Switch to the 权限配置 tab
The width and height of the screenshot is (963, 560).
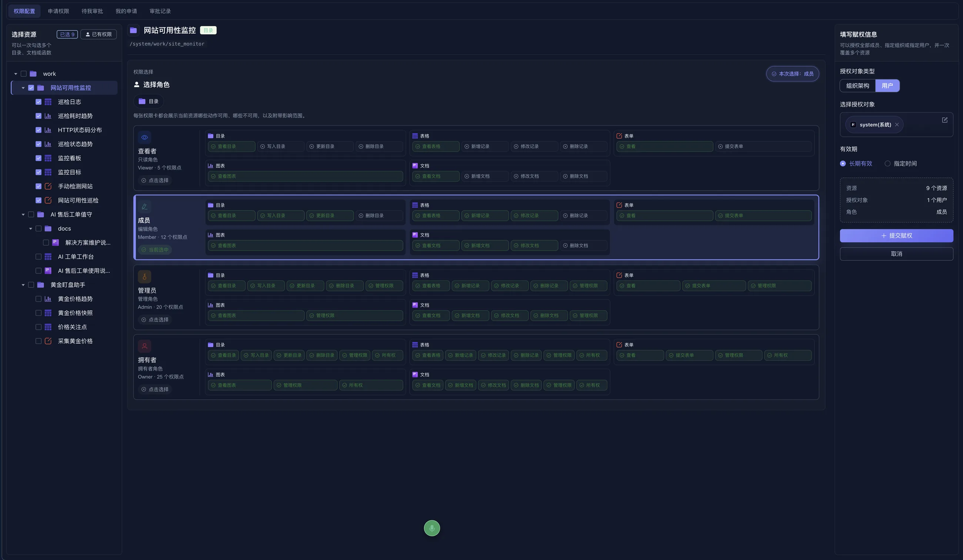[24, 11]
